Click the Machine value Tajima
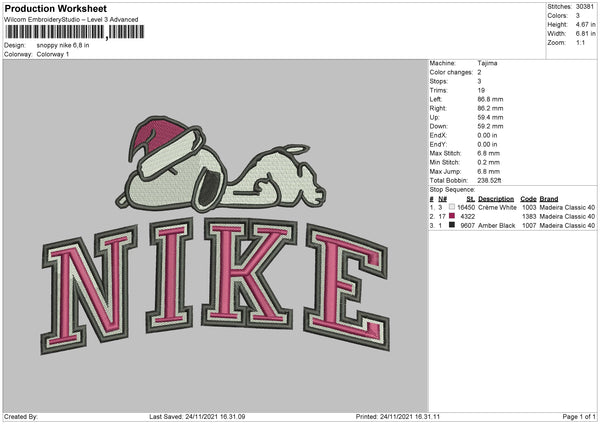600x424 pixels. [x=487, y=63]
